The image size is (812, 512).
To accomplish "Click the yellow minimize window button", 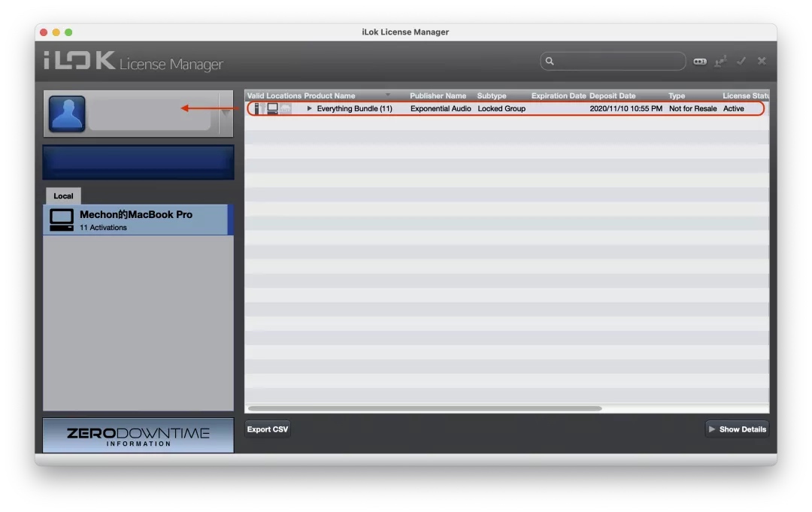I will [56, 32].
